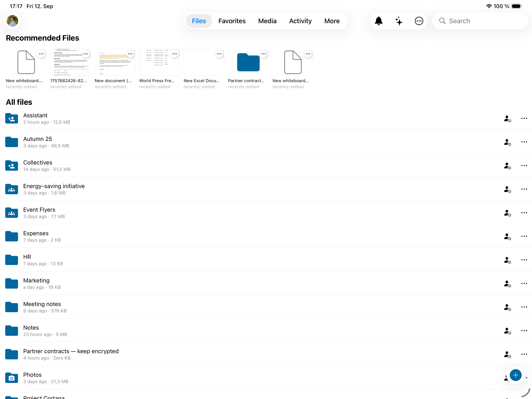Switch to the Media tab
Viewport: 532px width, 399px height.
coord(267,21)
